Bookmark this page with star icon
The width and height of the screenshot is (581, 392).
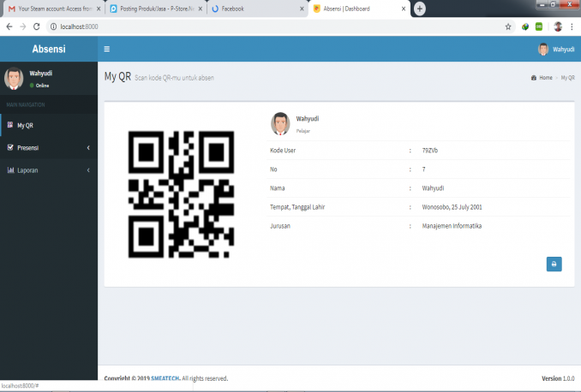coord(508,27)
